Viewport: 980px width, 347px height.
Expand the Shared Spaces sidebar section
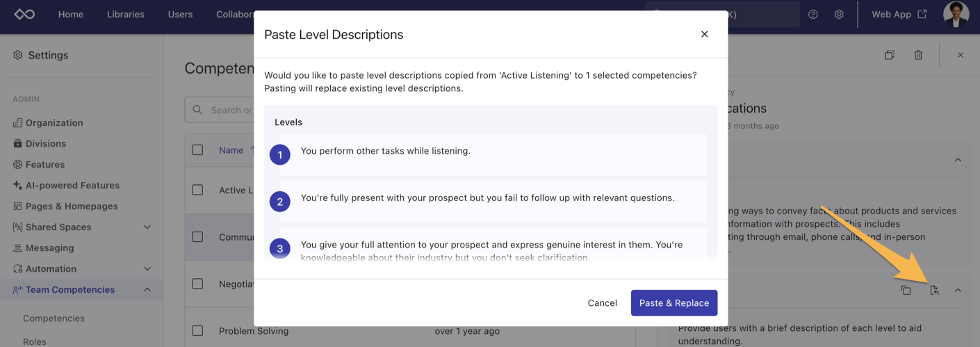(x=147, y=227)
